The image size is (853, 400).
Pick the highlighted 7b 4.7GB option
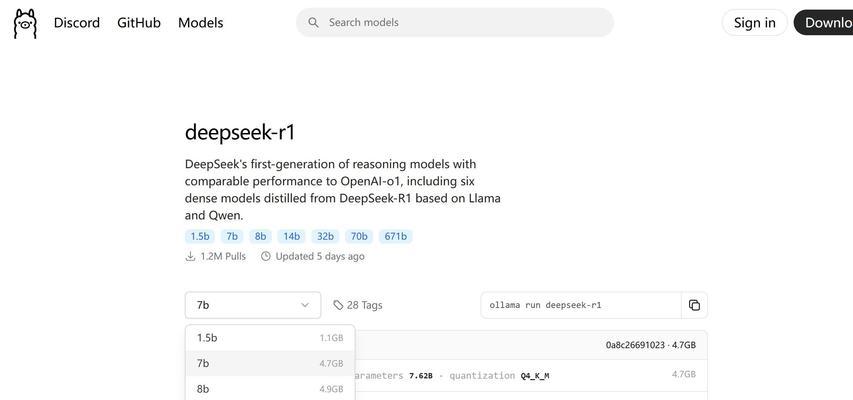pyautogui.click(x=270, y=364)
